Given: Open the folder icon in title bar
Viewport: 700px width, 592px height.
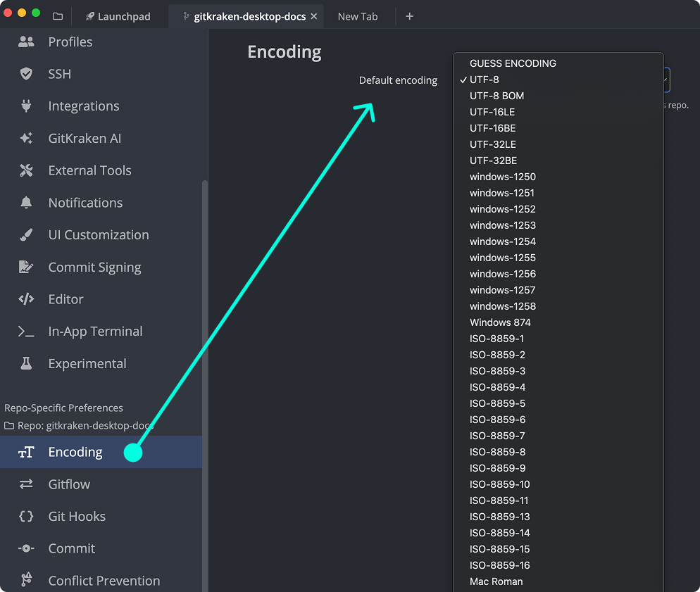Looking at the screenshot, I should (58, 16).
